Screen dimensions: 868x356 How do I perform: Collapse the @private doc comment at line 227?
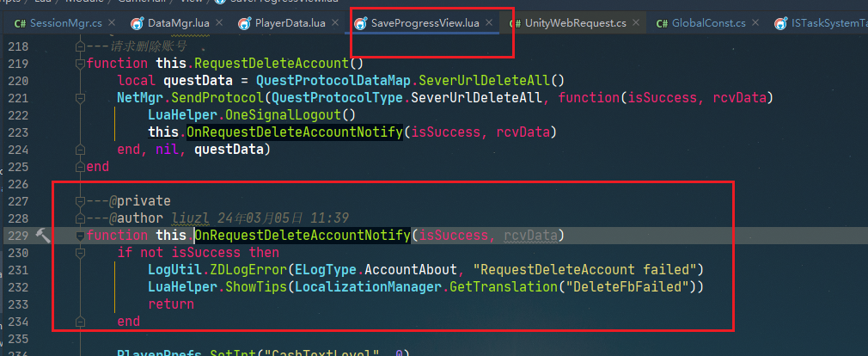click(x=80, y=201)
